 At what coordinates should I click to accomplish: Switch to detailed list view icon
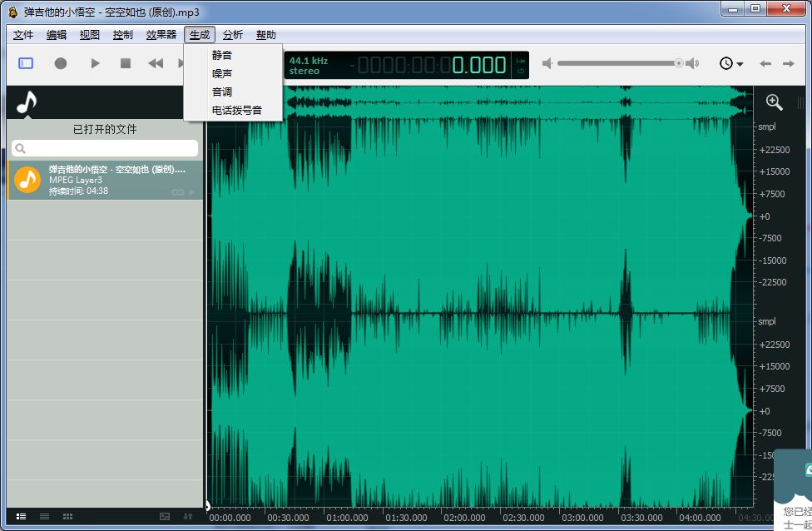[22, 516]
